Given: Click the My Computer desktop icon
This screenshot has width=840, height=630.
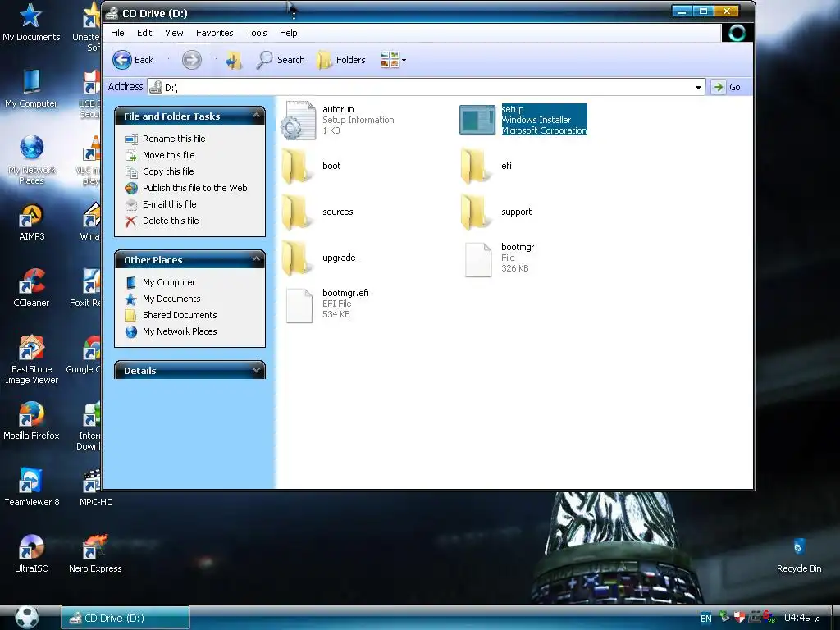Looking at the screenshot, I should click(x=31, y=89).
